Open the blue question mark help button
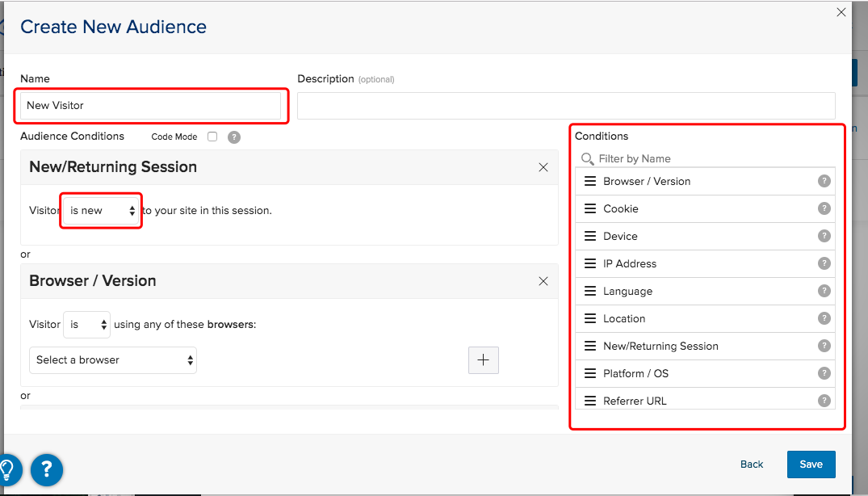This screenshot has height=496, width=868. pyautogui.click(x=47, y=470)
